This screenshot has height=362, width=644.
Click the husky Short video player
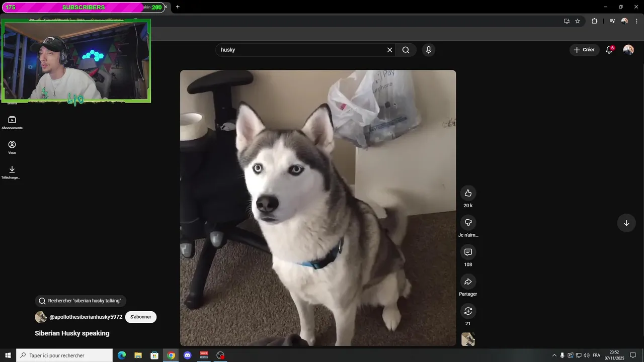point(318,208)
